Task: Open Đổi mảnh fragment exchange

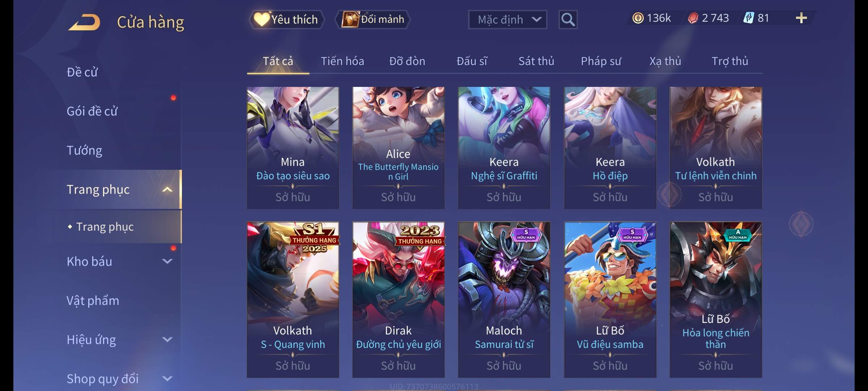Action: click(373, 19)
